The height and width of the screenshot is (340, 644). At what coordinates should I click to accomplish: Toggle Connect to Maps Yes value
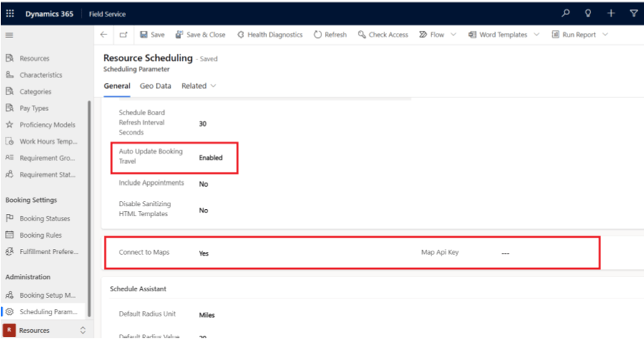pos(204,253)
